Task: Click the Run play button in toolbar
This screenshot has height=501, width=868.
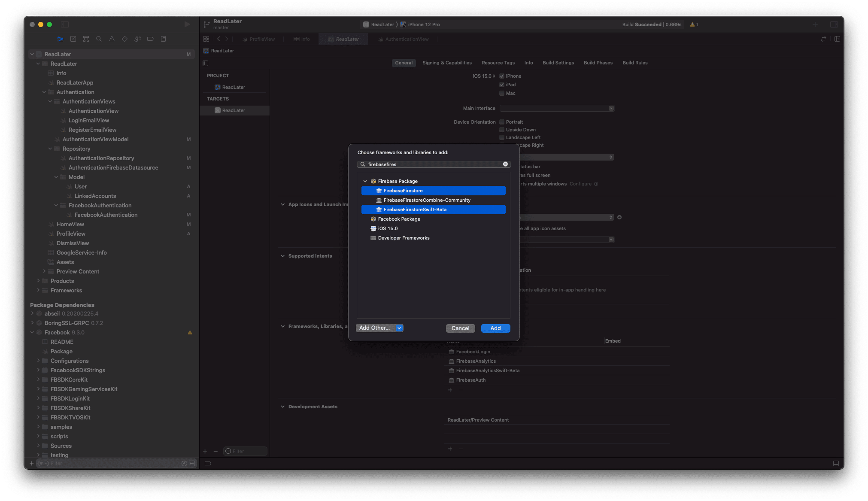Action: (187, 24)
